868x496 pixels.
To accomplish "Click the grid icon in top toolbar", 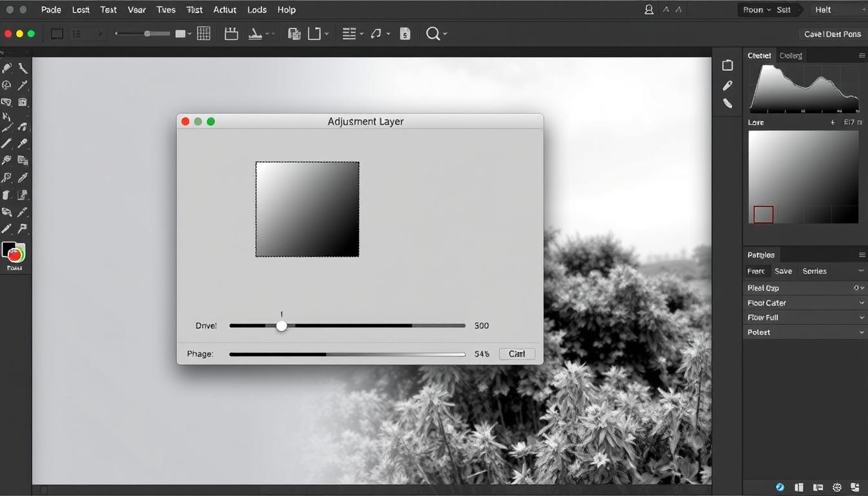I will pyautogui.click(x=204, y=34).
